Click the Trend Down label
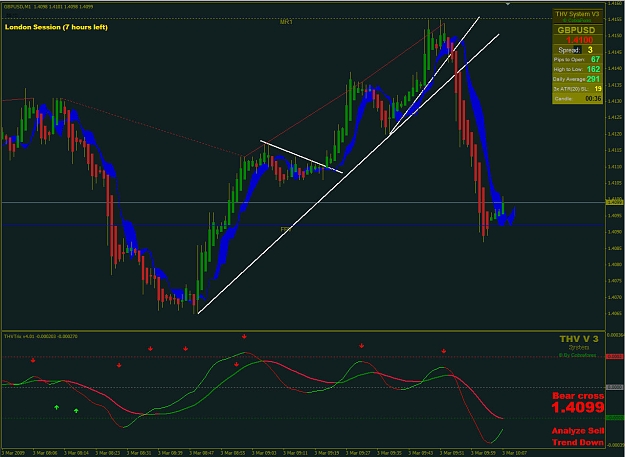625x457 pixels. point(578,442)
